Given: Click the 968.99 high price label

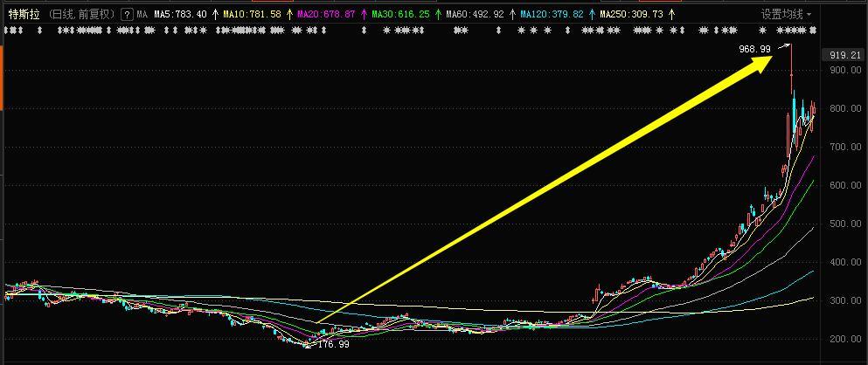Looking at the screenshot, I should [x=754, y=49].
